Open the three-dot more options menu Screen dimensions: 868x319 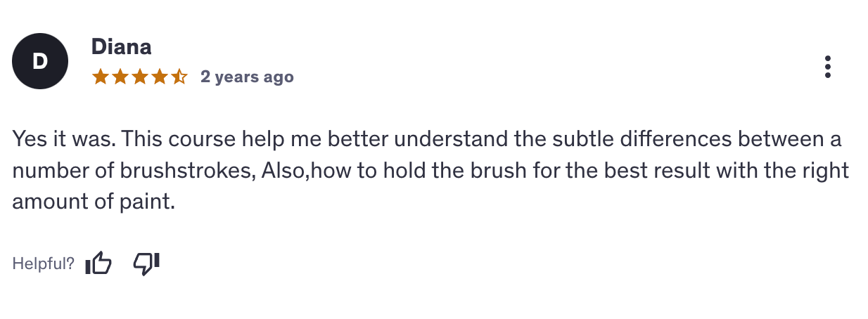(x=828, y=67)
